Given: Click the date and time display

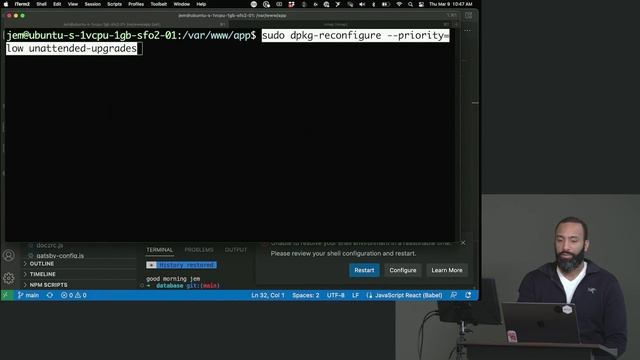Looking at the screenshot, I should click(x=451, y=4).
